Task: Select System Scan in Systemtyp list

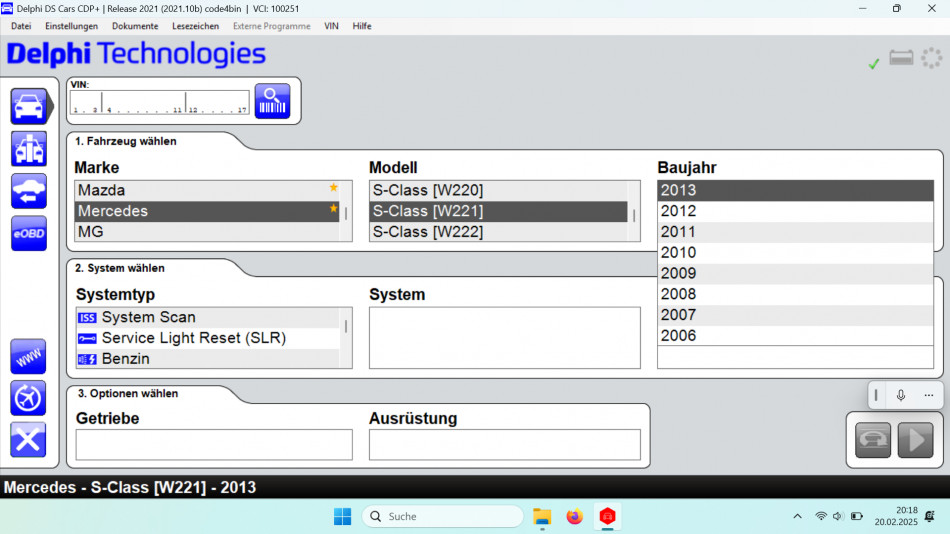Action: click(207, 318)
